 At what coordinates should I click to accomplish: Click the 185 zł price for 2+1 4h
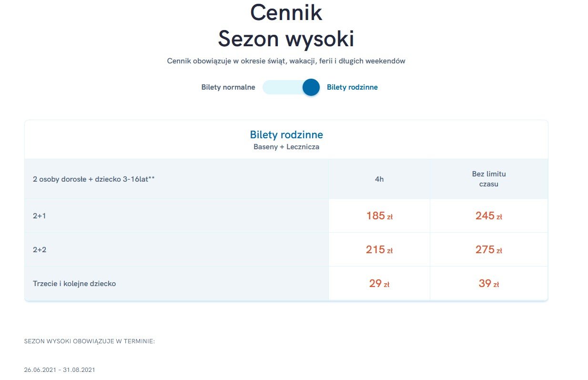click(379, 216)
